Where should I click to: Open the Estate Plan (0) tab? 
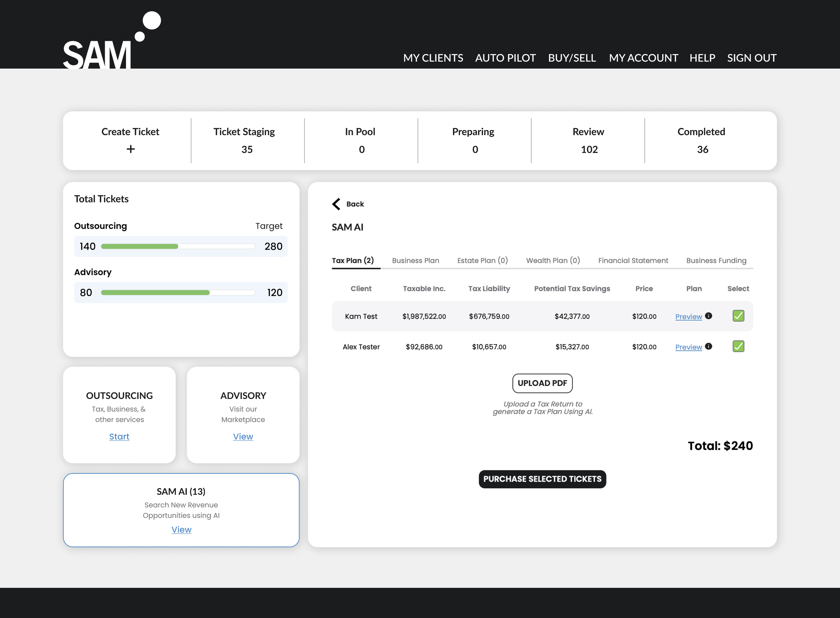pos(482,260)
